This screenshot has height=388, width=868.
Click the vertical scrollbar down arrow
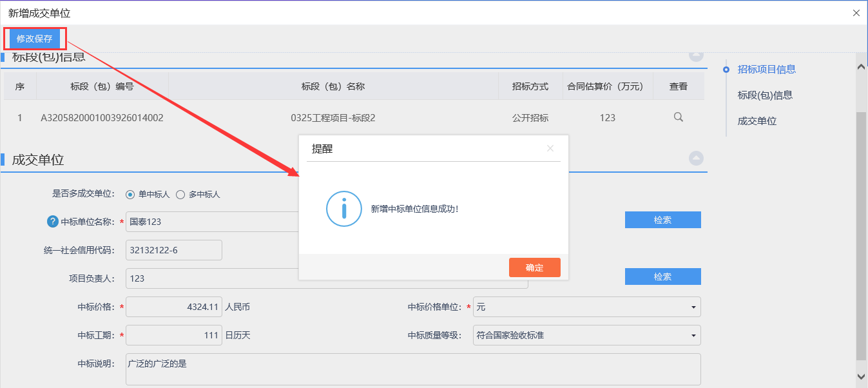click(861, 376)
